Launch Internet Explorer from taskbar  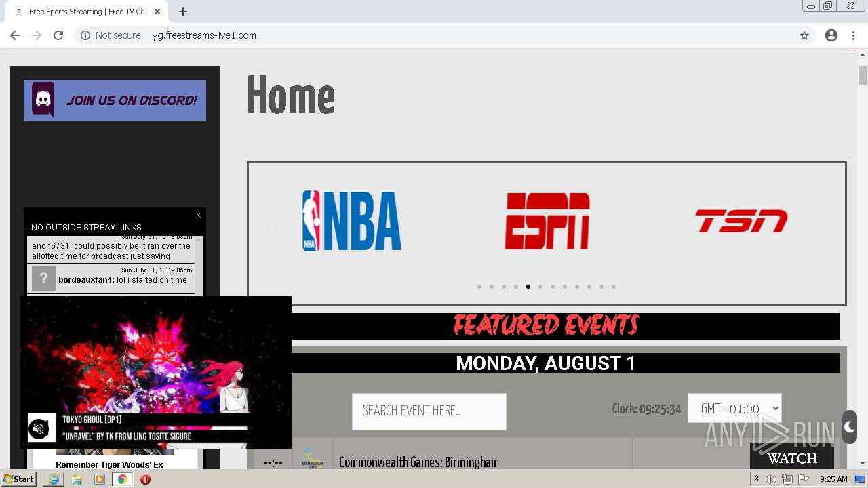[54, 479]
